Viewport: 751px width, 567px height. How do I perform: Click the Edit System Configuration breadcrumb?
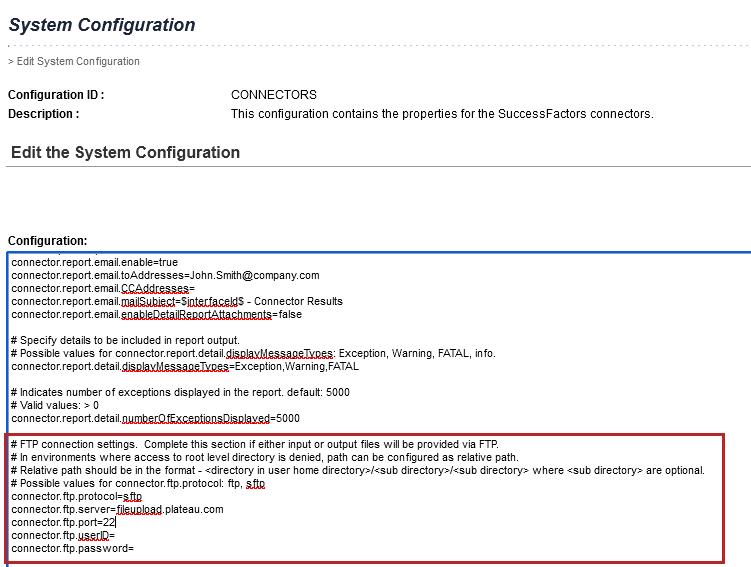coord(77,62)
